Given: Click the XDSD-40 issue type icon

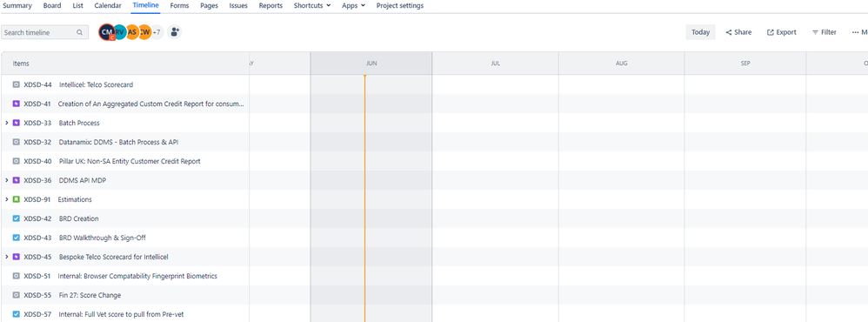Looking at the screenshot, I should 16,161.
